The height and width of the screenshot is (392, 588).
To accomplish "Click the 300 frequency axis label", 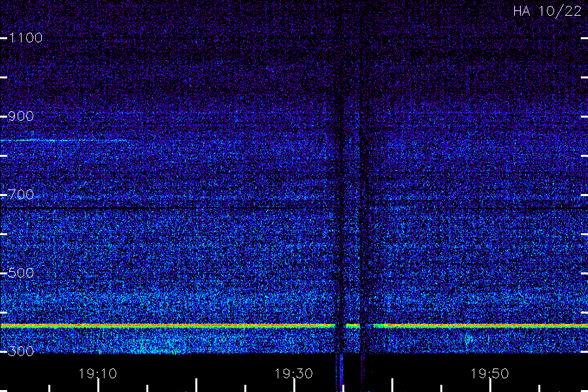I will point(21,351).
